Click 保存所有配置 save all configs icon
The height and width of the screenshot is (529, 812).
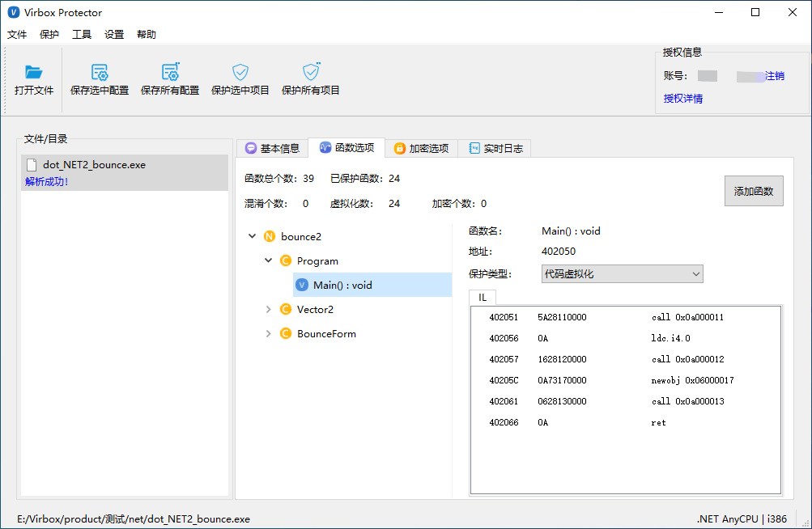click(x=170, y=73)
